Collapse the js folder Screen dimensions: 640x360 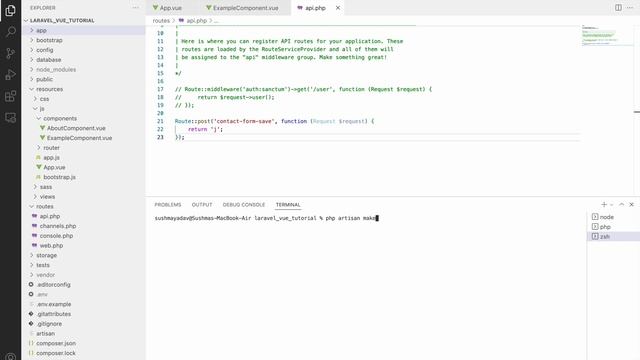83,109
